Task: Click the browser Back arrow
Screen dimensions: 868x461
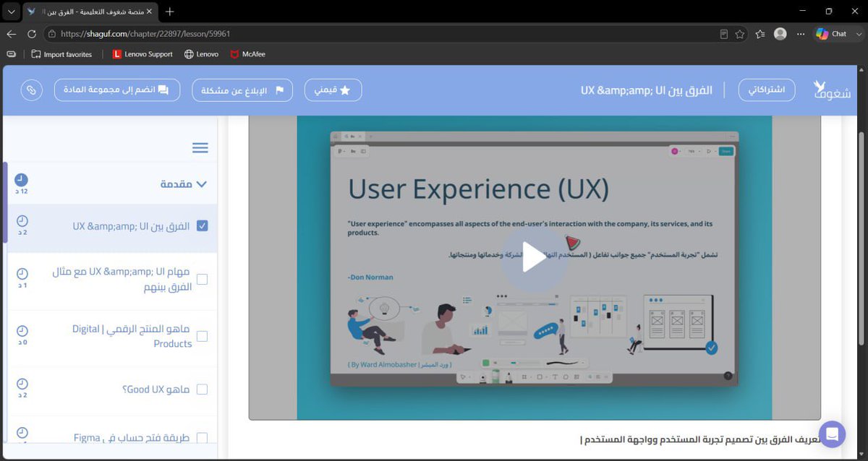Action: pos(11,34)
